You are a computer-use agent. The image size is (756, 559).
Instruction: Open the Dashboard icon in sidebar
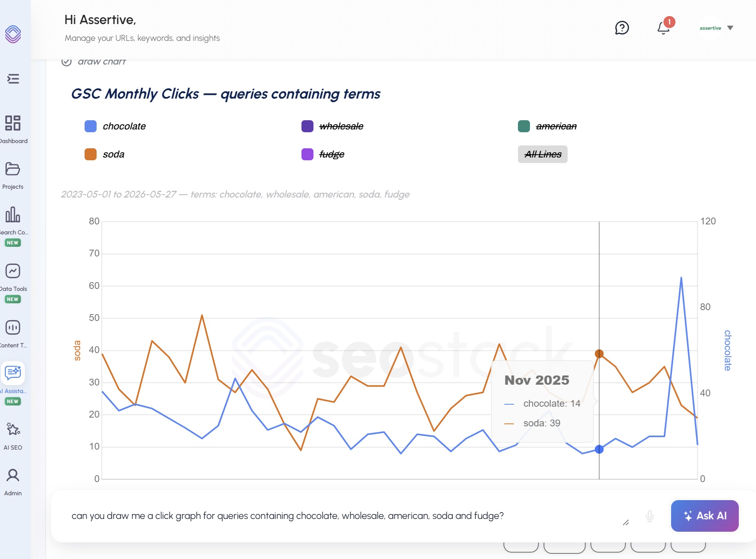[x=13, y=123]
